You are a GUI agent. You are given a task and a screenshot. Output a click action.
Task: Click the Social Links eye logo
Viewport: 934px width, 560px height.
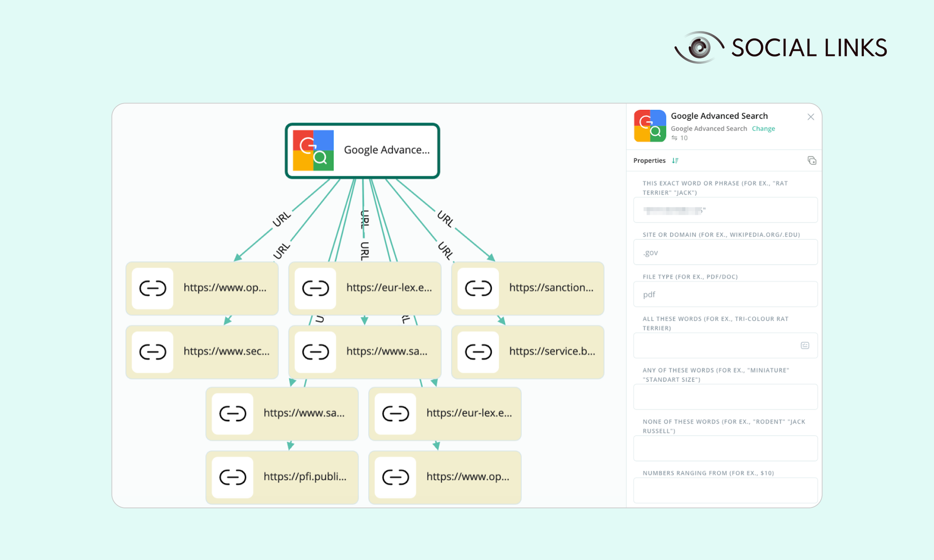(699, 47)
